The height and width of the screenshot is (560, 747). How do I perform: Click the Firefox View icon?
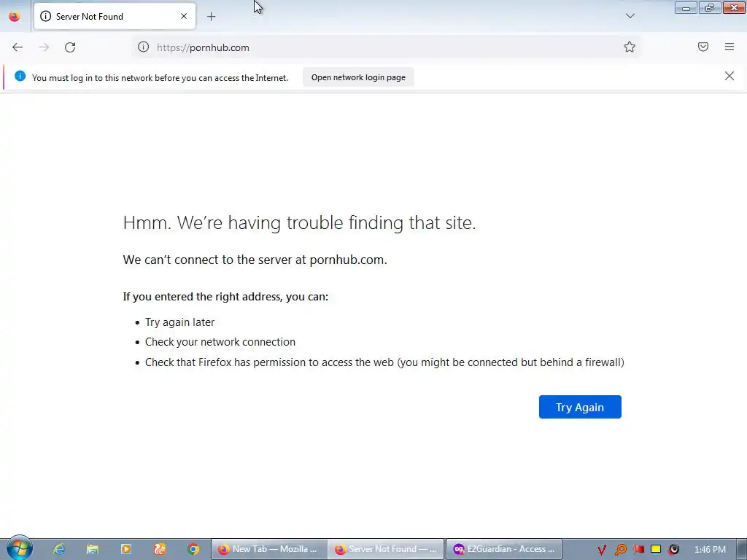click(15, 17)
